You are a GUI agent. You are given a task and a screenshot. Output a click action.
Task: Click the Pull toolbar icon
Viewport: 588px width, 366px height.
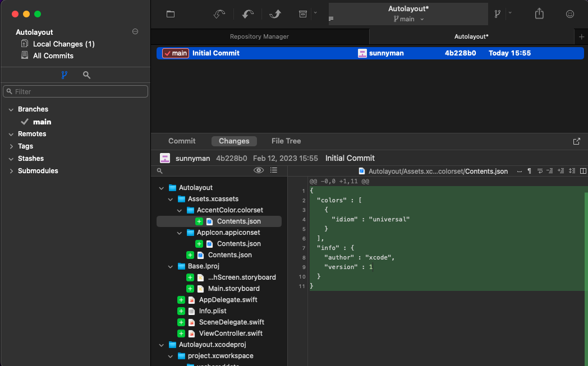[247, 14]
